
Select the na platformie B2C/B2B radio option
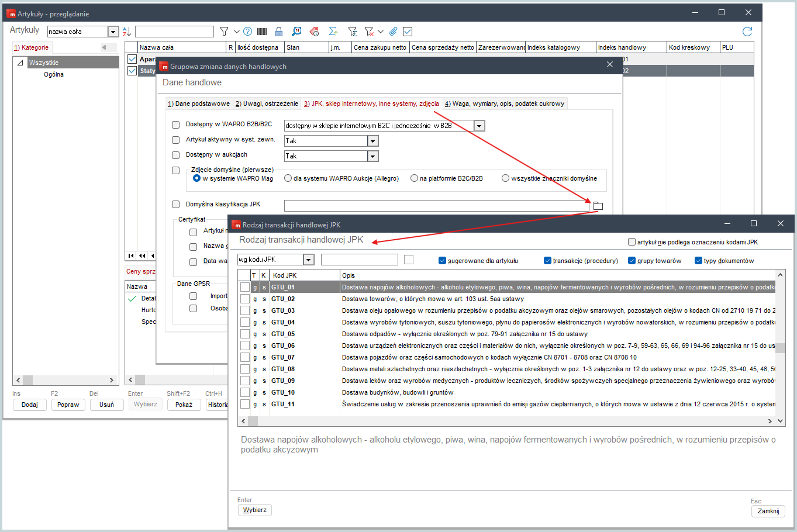pyautogui.click(x=415, y=178)
